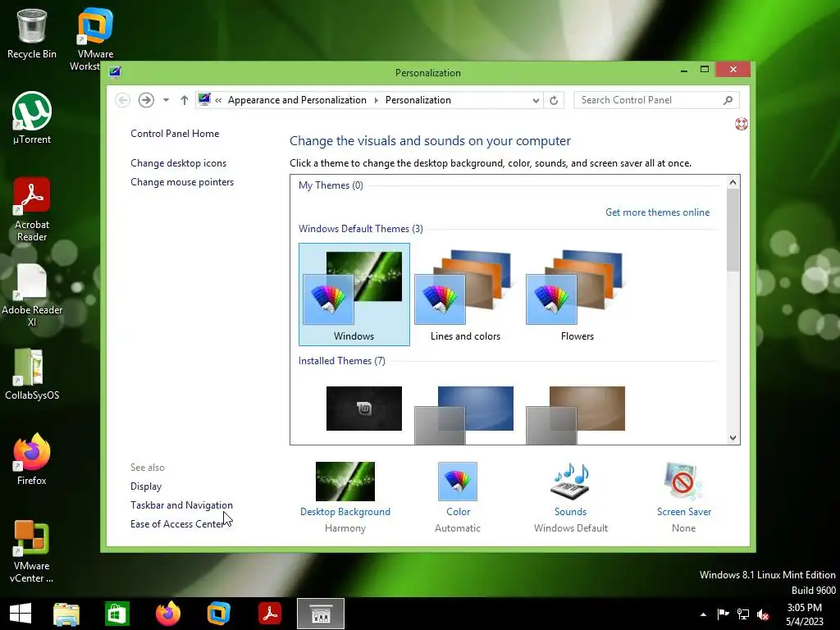The width and height of the screenshot is (840, 630).
Task: Click the Back navigation arrow
Action: (x=123, y=100)
